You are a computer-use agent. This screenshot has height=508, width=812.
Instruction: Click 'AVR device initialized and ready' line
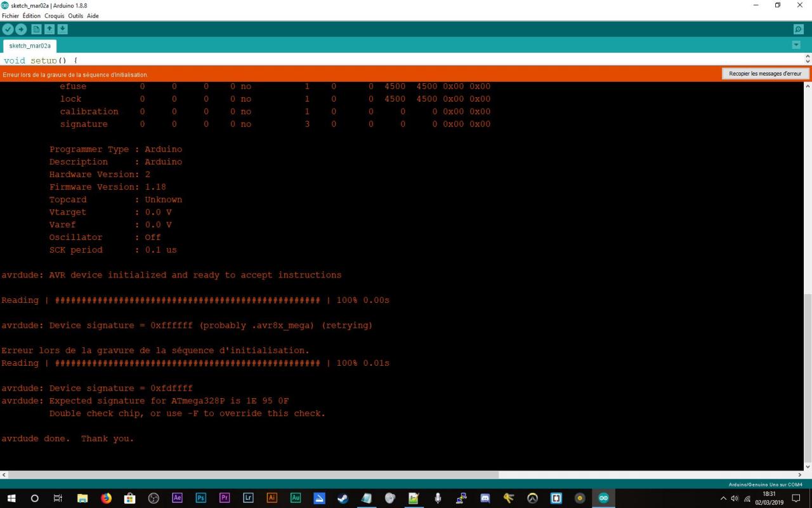[x=171, y=275]
